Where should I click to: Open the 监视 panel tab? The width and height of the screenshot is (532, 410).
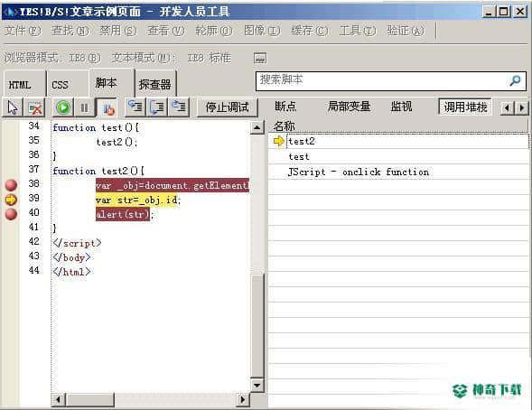tap(401, 107)
